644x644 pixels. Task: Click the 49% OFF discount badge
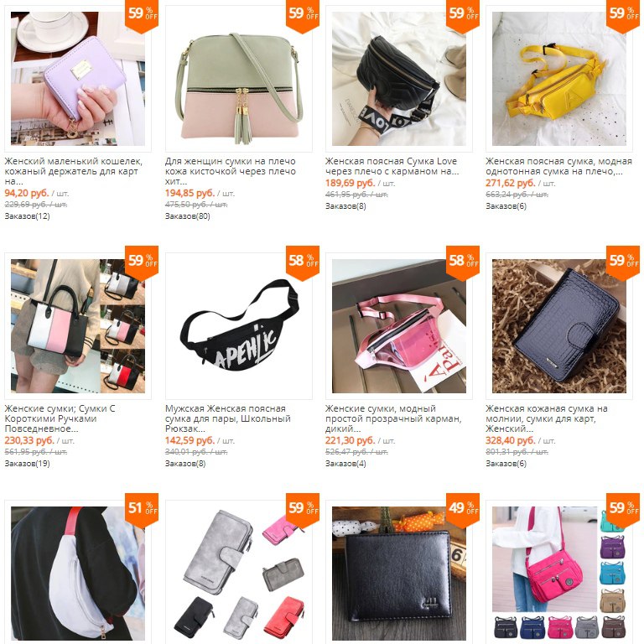pyautogui.click(x=463, y=510)
